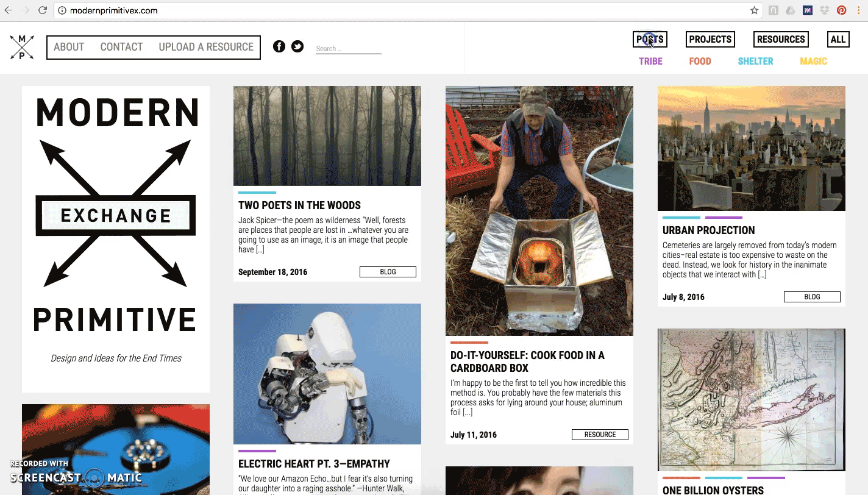This screenshot has width=868, height=495.
Task: Select UPLOAD A RESOURCE link
Action: point(206,47)
